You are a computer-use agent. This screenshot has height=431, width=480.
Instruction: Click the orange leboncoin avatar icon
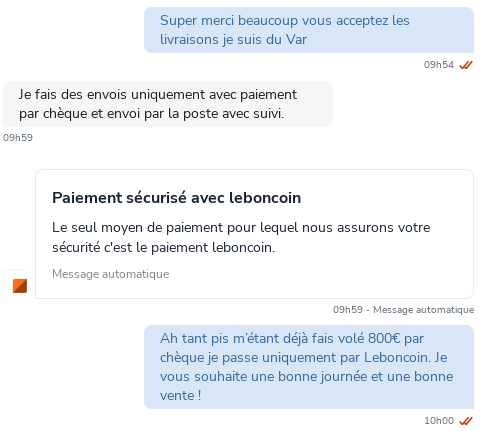point(15,281)
